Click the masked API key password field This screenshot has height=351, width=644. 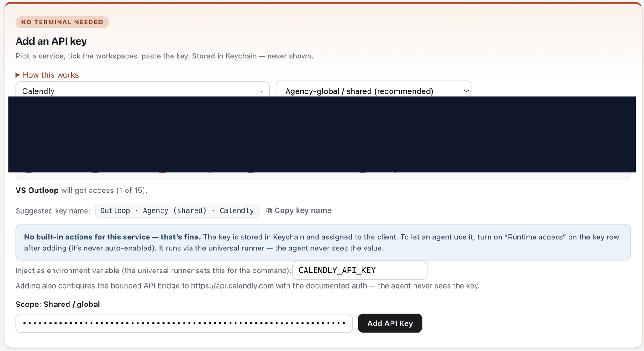pos(184,323)
